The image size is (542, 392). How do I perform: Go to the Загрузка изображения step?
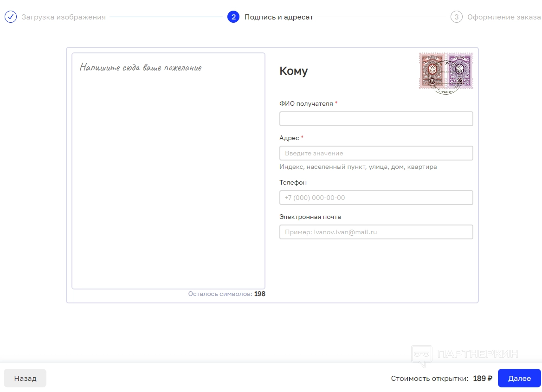(64, 17)
